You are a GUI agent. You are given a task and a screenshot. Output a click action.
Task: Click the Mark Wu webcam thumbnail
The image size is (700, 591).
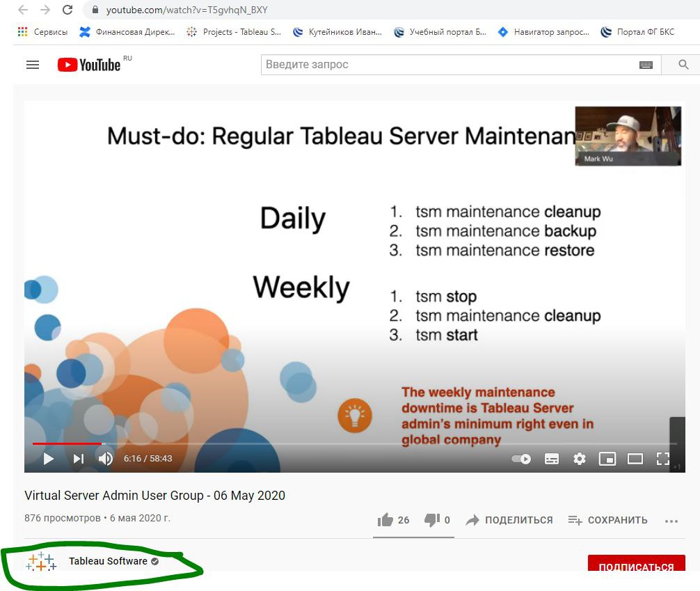[x=628, y=136]
